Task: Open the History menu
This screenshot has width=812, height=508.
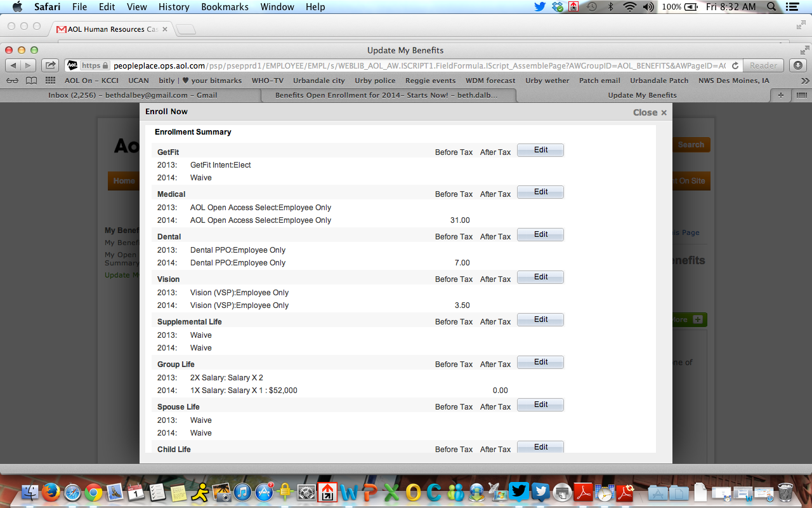Action: click(x=174, y=7)
